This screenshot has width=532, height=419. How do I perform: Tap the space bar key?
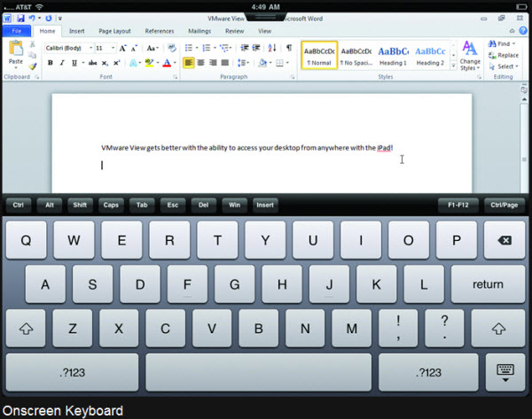[x=259, y=372]
